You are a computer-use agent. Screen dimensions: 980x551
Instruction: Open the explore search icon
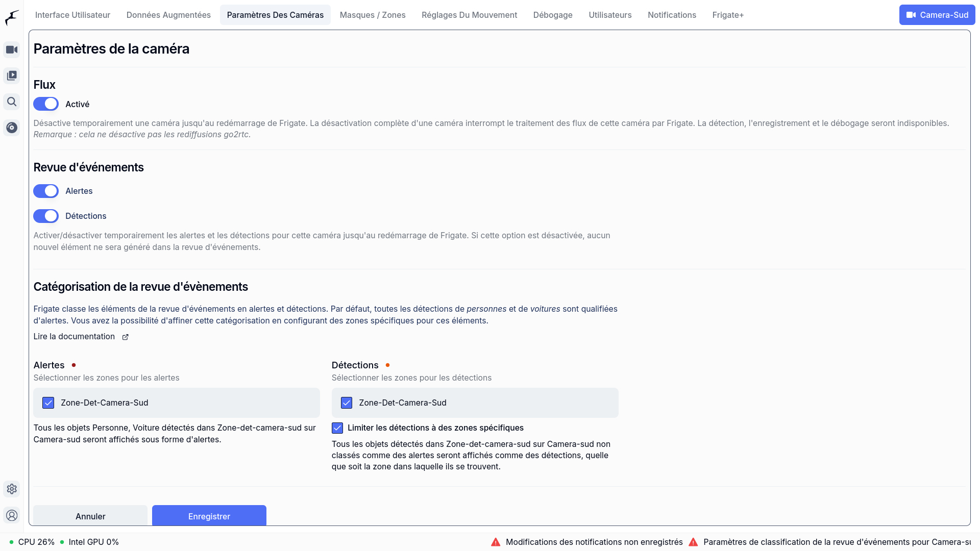pos(12,102)
